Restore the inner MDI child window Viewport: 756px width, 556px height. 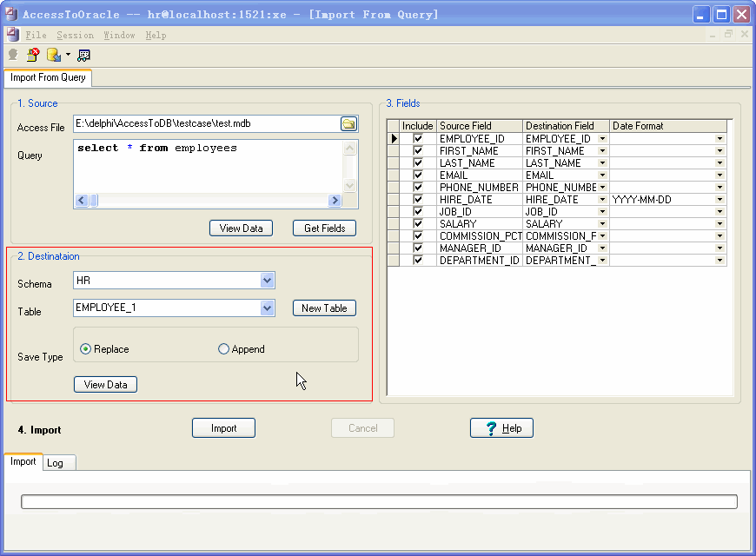[x=728, y=34]
